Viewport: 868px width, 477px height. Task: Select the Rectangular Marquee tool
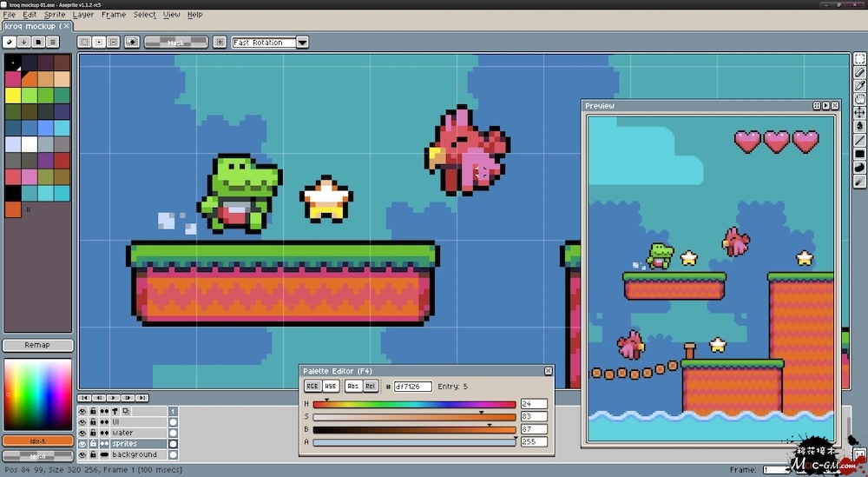pos(859,59)
